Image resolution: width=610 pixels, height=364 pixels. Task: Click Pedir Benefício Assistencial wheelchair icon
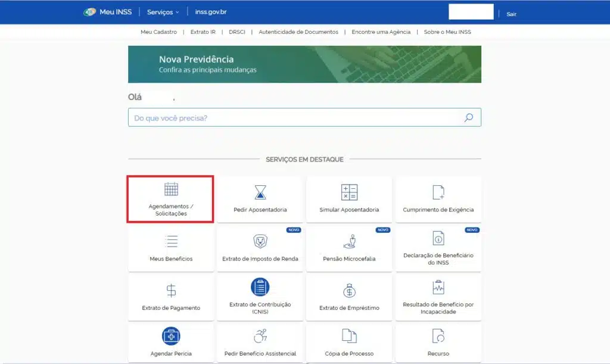point(260,336)
